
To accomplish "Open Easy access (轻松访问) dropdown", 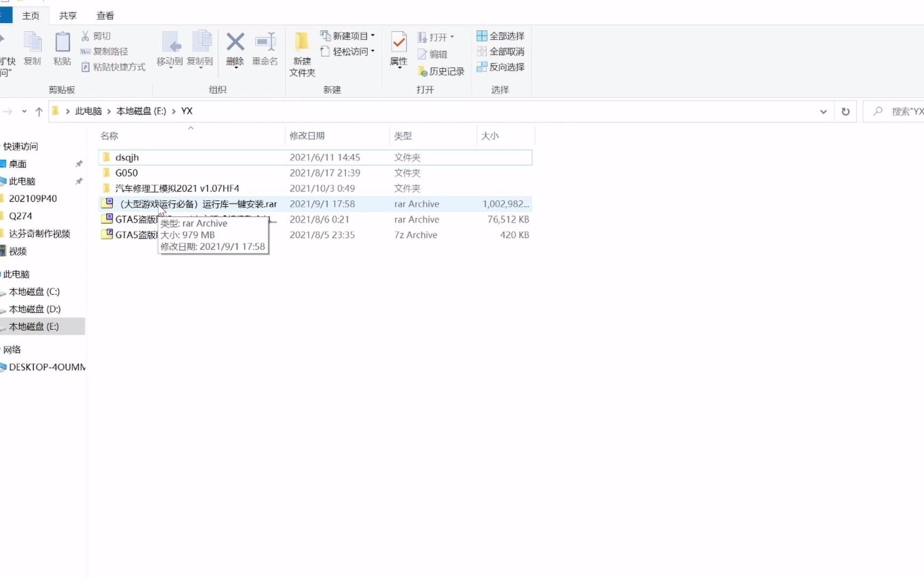I will [348, 51].
